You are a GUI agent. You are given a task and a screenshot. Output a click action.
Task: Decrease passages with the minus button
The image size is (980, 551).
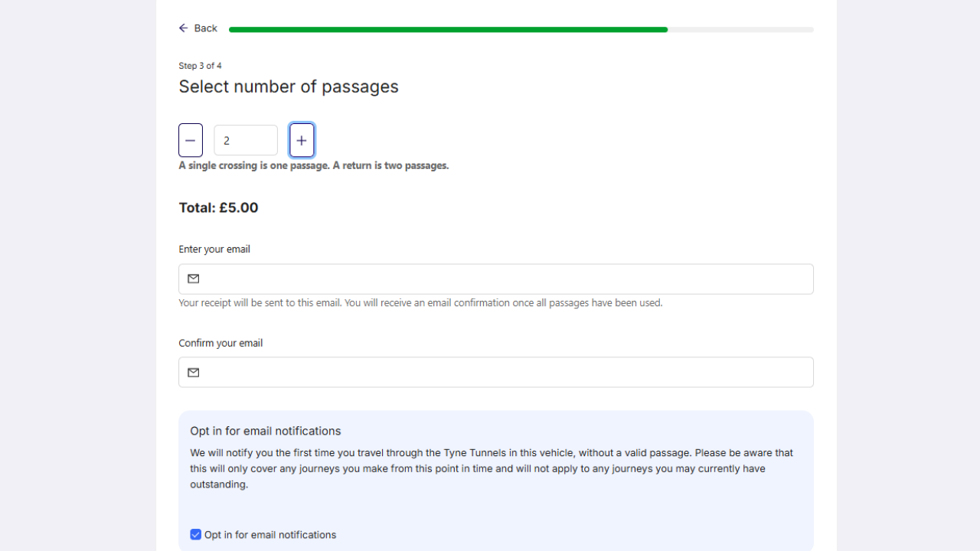click(x=191, y=140)
